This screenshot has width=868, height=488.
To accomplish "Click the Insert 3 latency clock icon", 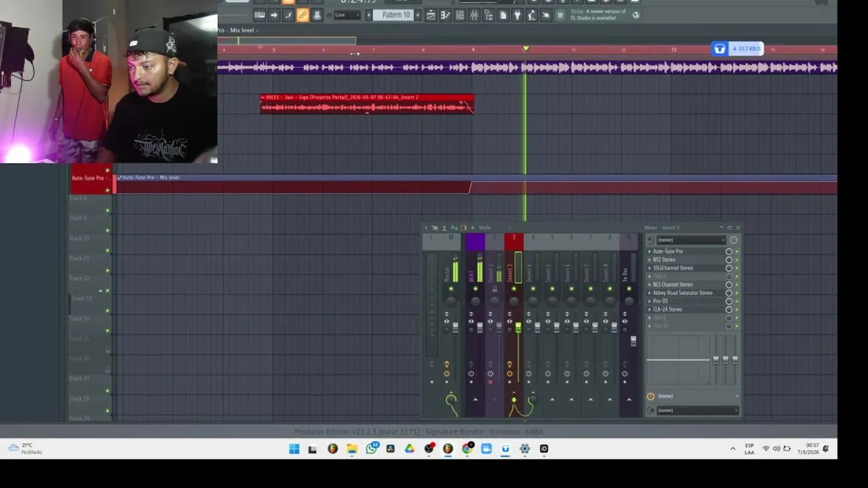I will (x=509, y=373).
